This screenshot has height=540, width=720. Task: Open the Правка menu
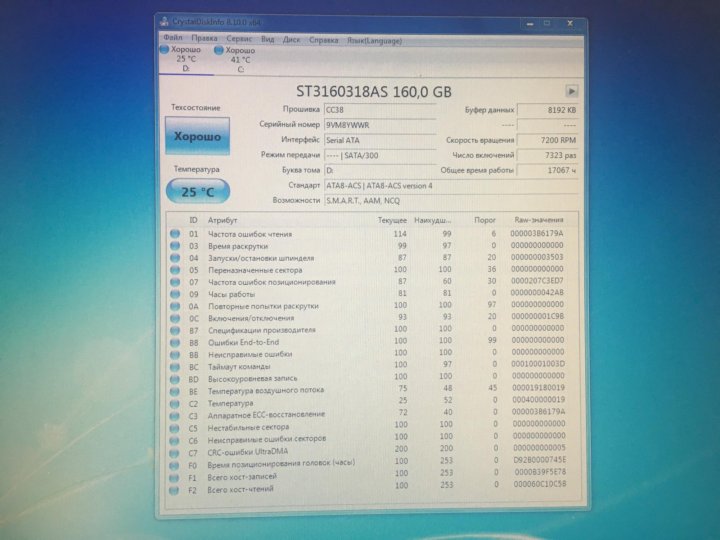[204, 38]
